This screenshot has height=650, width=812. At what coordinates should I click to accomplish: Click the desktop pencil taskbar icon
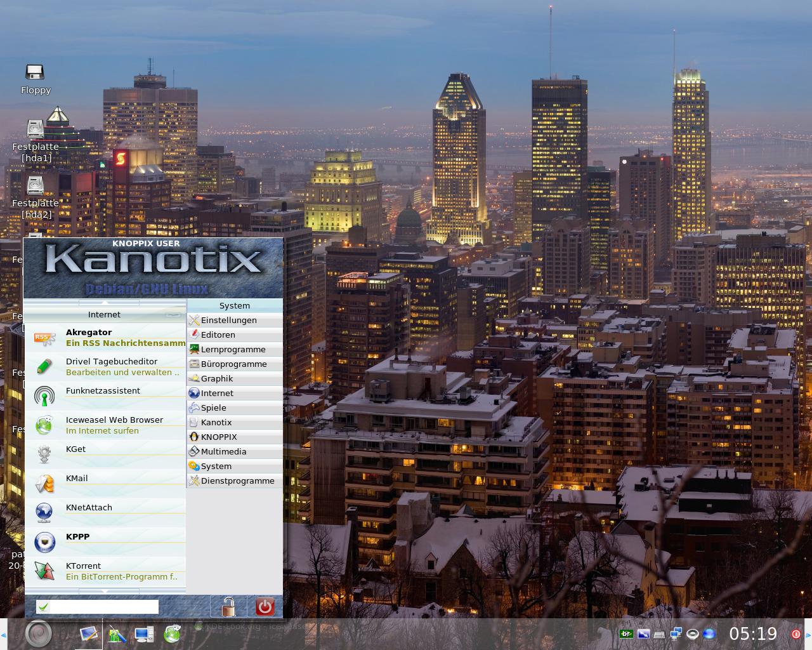point(89,633)
